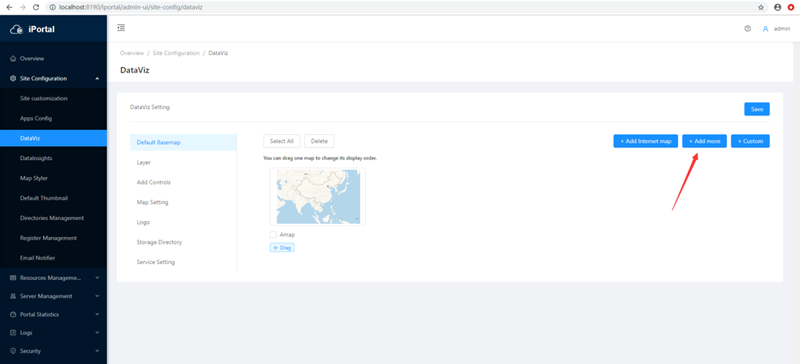Go back with browser back arrow
The height and width of the screenshot is (364, 800).
tap(9, 7)
